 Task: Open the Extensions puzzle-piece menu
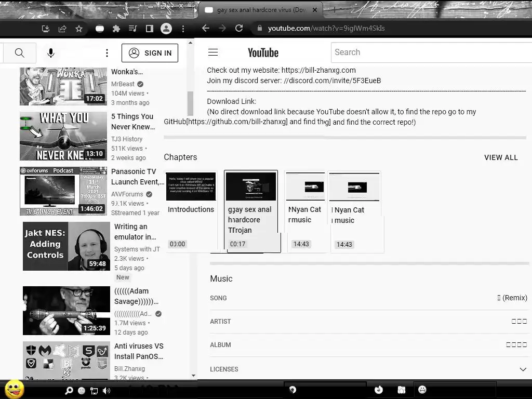[116, 29]
